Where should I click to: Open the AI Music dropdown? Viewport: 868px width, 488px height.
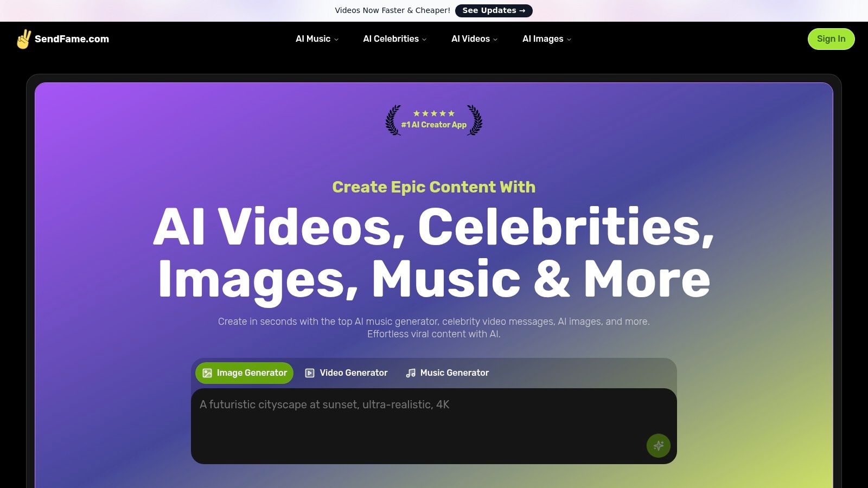(x=316, y=38)
